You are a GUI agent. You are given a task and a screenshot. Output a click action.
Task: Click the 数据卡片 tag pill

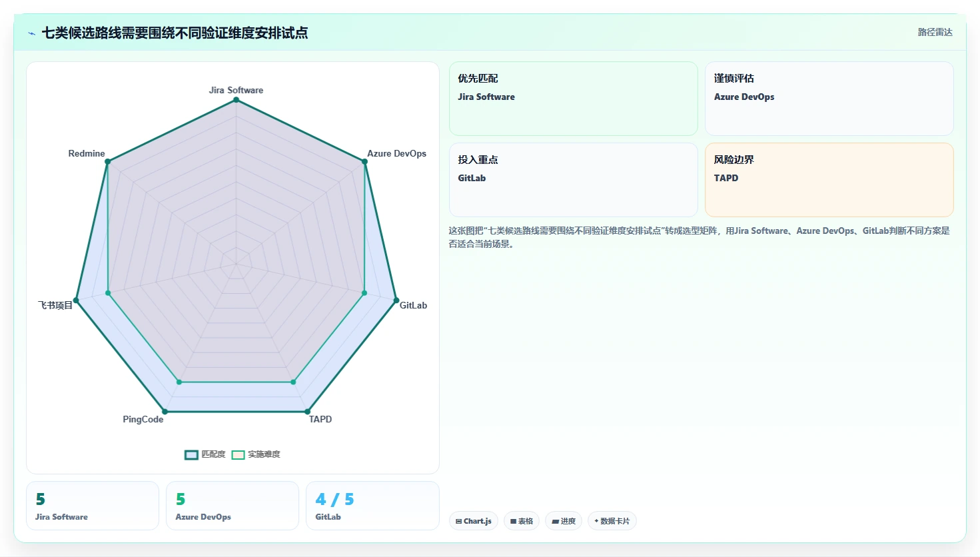[x=612, y=521]
